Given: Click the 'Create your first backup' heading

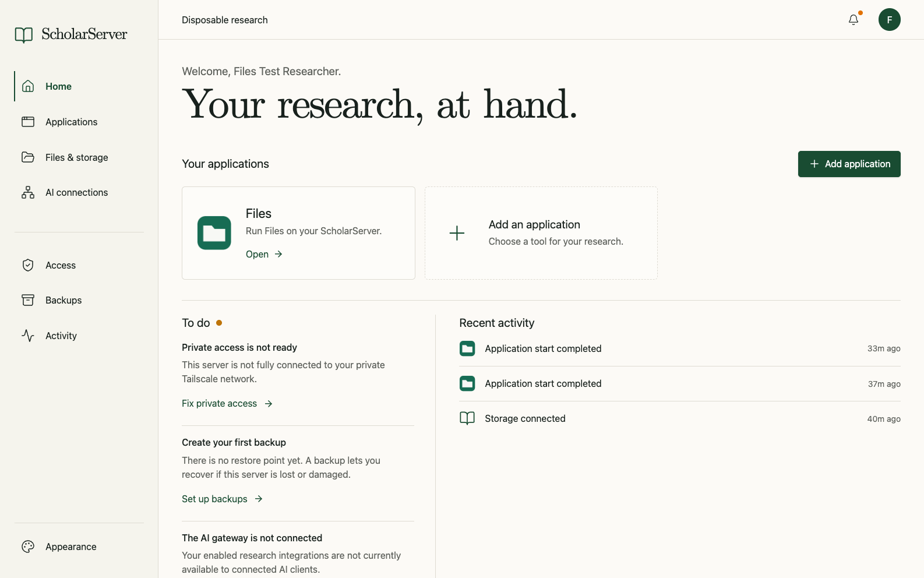Looking at the screenshot, I should click(x=234, y=442).
